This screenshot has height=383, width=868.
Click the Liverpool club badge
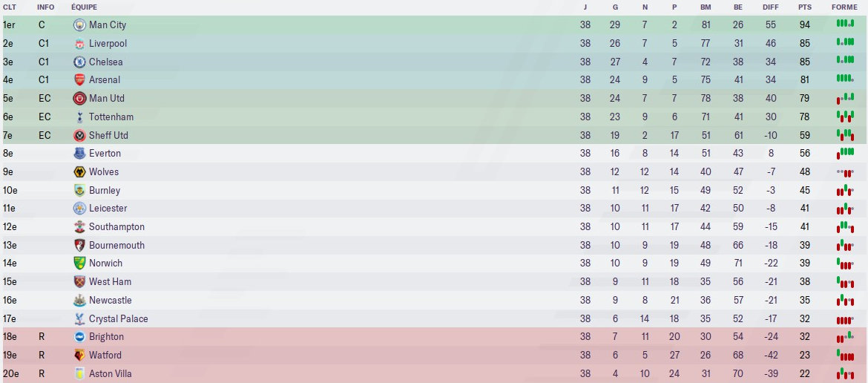(79, 44)
